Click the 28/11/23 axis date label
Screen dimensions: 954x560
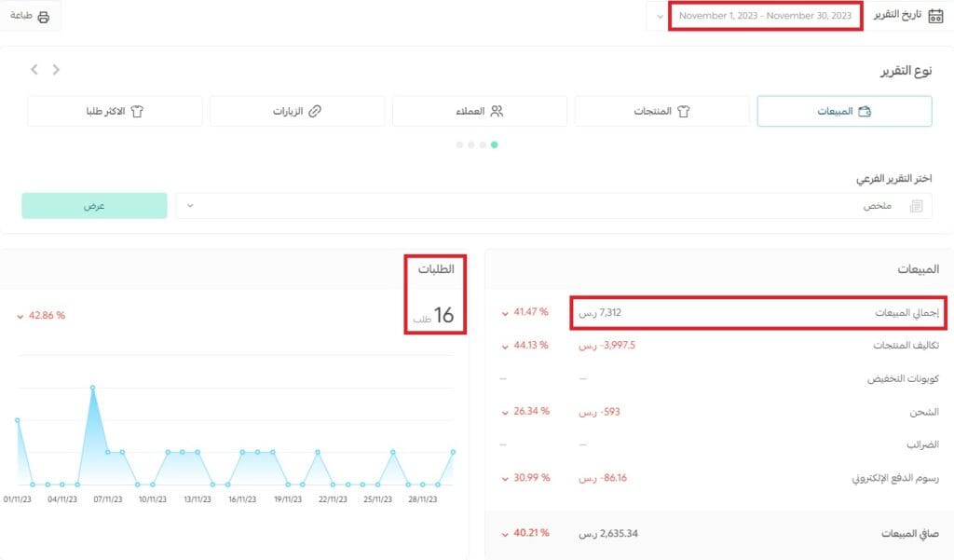(422, 499)
